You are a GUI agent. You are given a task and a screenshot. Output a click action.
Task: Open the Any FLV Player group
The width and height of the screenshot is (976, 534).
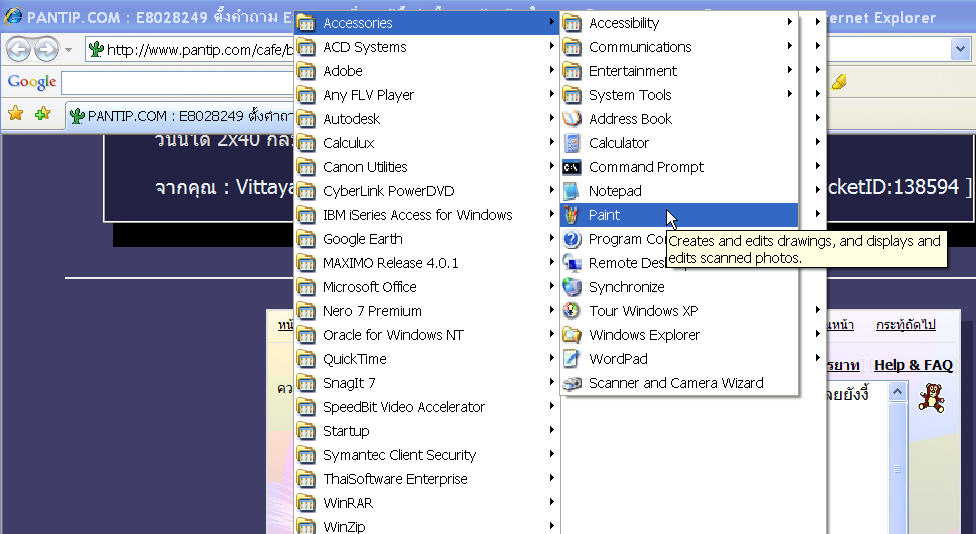point(426,95)
